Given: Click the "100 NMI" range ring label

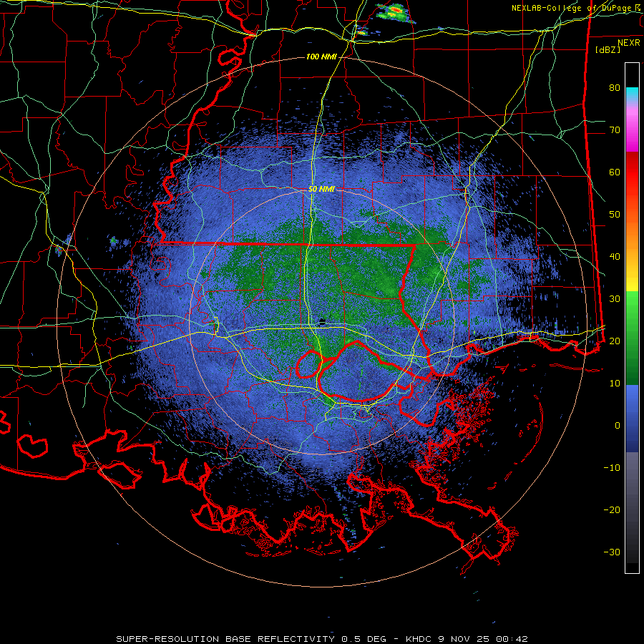Looking at the screenshot, I should click(321, 57).
